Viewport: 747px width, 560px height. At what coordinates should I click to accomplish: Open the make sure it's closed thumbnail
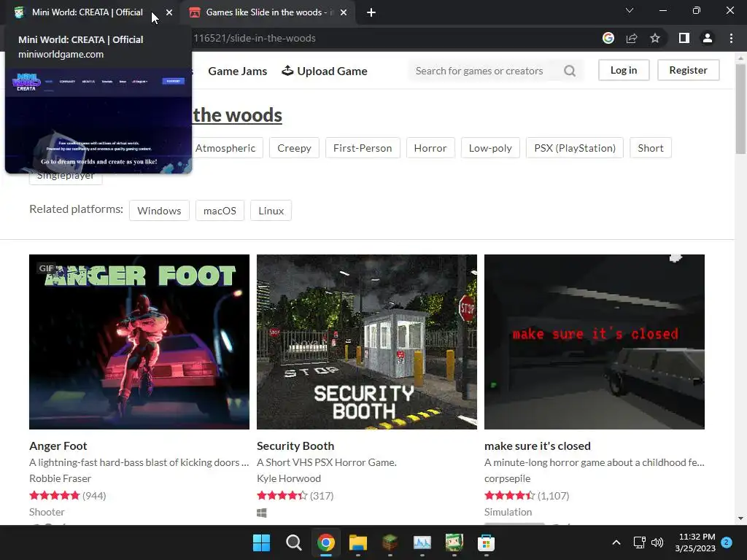tap(595, 342)
